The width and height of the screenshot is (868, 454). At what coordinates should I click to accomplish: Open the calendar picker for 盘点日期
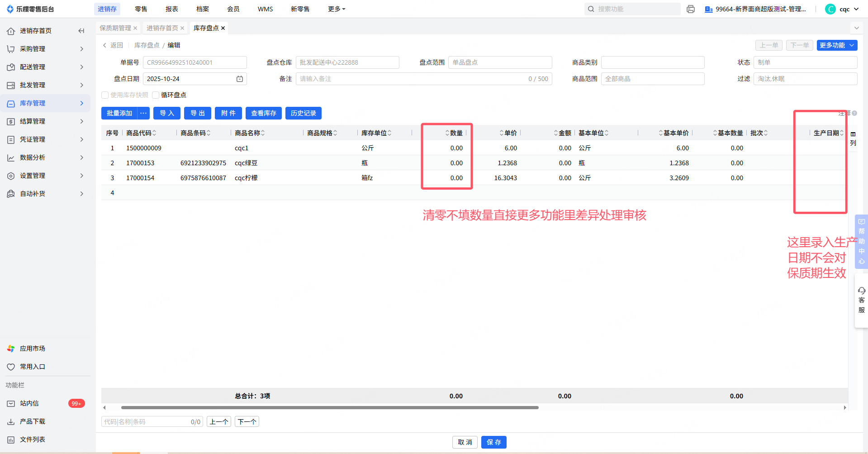(239, 79)
